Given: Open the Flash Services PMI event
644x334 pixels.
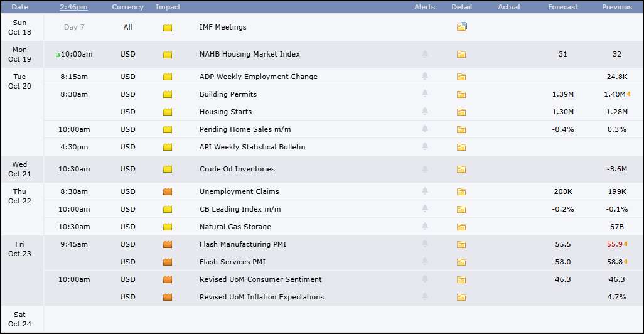Looking at the screenshot, I should pos(232,262).
